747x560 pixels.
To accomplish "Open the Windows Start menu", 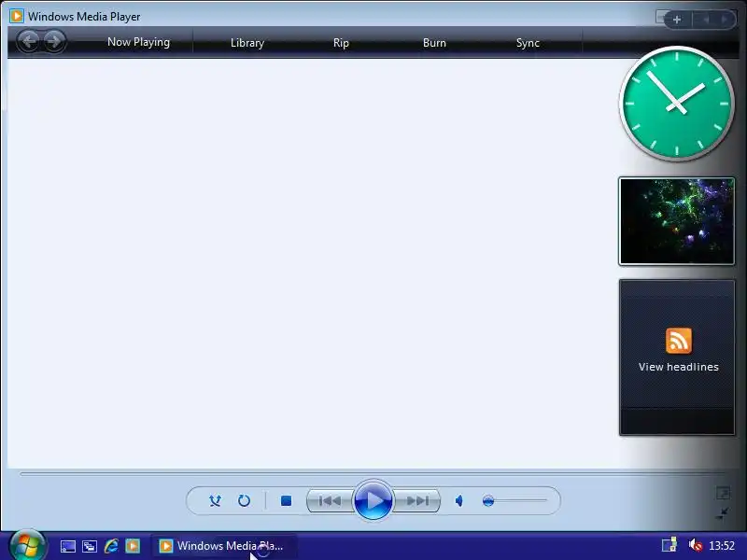I will click(27, 546).
